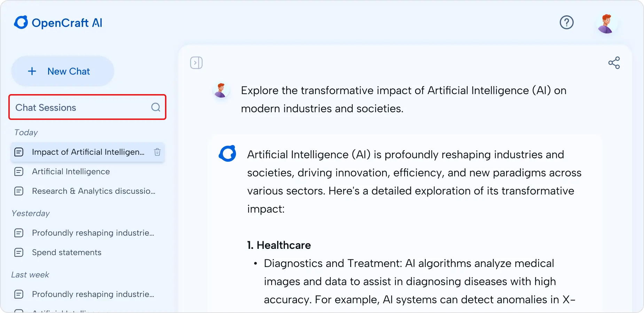Click the OpenCraft AI response avatar icon
The image size is (644, 313).
point(227,153)
